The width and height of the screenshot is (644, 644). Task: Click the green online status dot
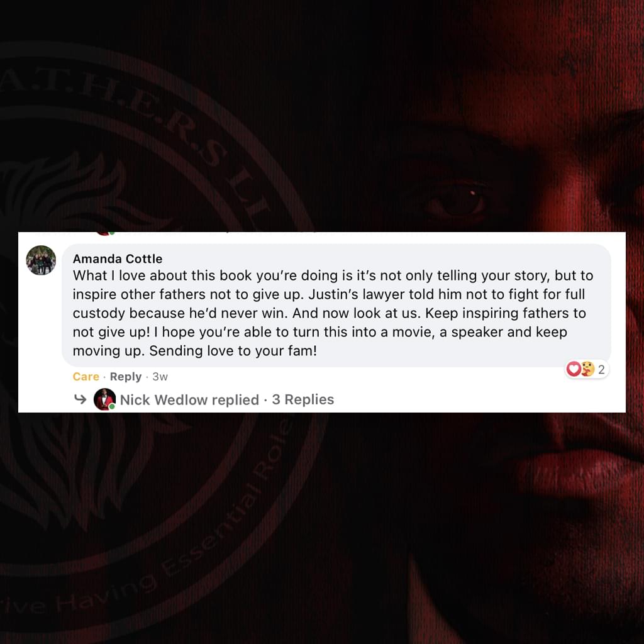[112, 407]
